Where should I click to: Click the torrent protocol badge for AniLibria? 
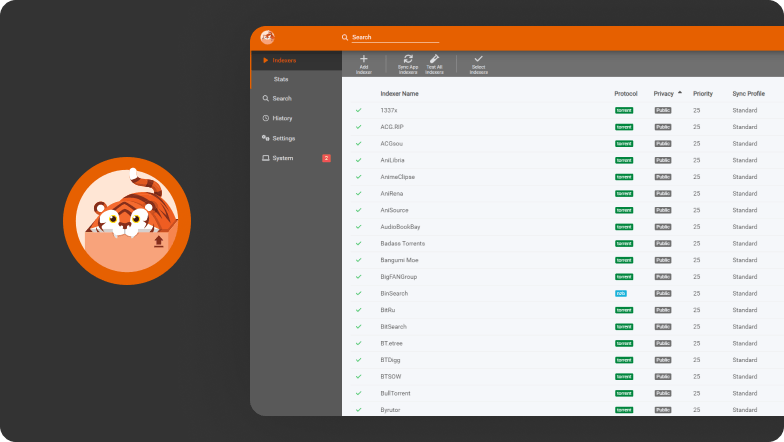(624, 160)
